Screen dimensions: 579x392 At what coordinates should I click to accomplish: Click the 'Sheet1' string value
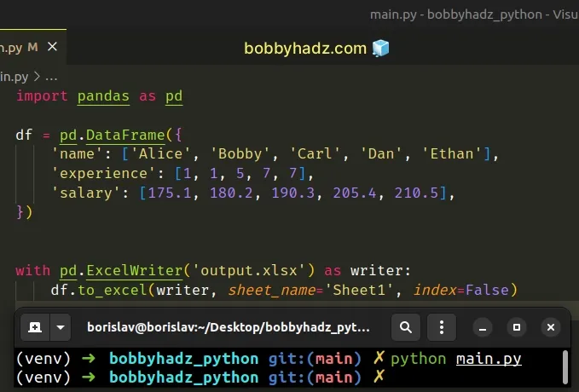(359, 290)
